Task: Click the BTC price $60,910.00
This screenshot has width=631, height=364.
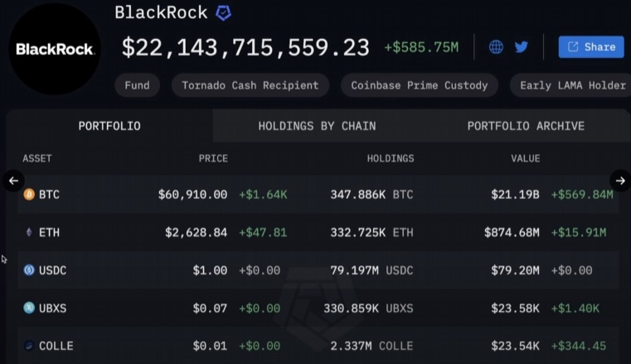Action: pos(192,195)
